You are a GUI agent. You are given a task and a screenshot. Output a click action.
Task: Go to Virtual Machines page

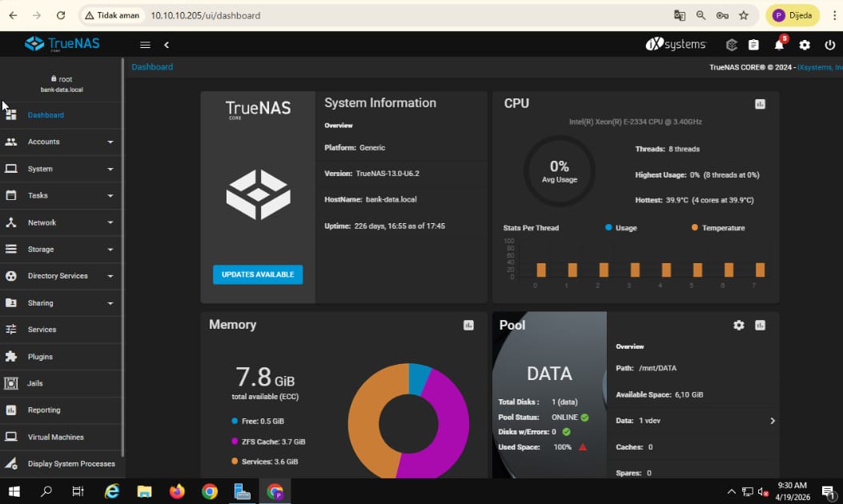click(x=55, y=437)
